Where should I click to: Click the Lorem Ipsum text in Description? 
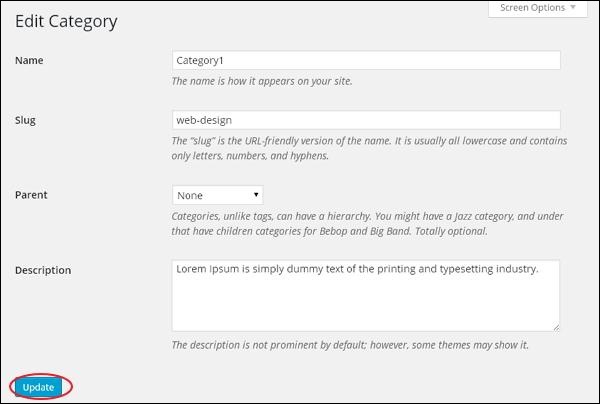click(357, 270)
